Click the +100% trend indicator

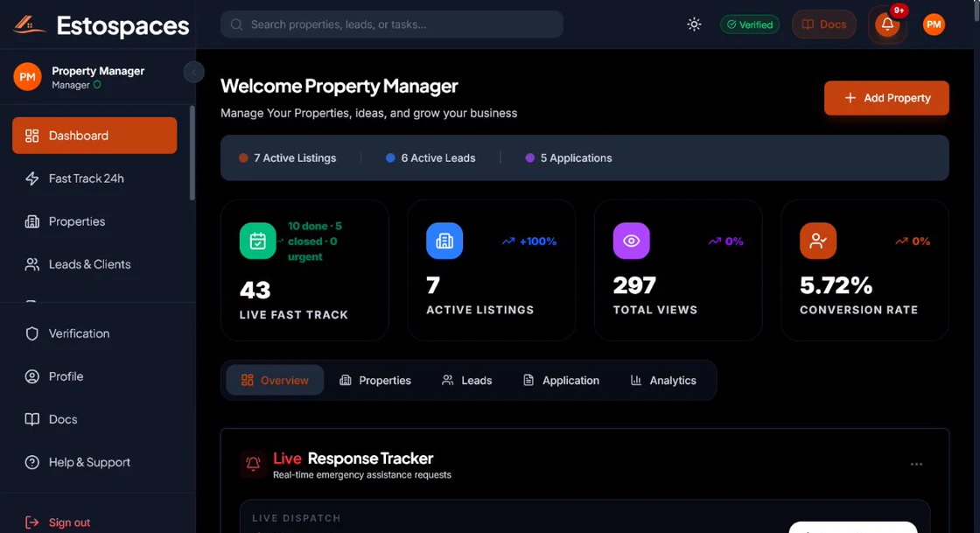pos(528,242)
